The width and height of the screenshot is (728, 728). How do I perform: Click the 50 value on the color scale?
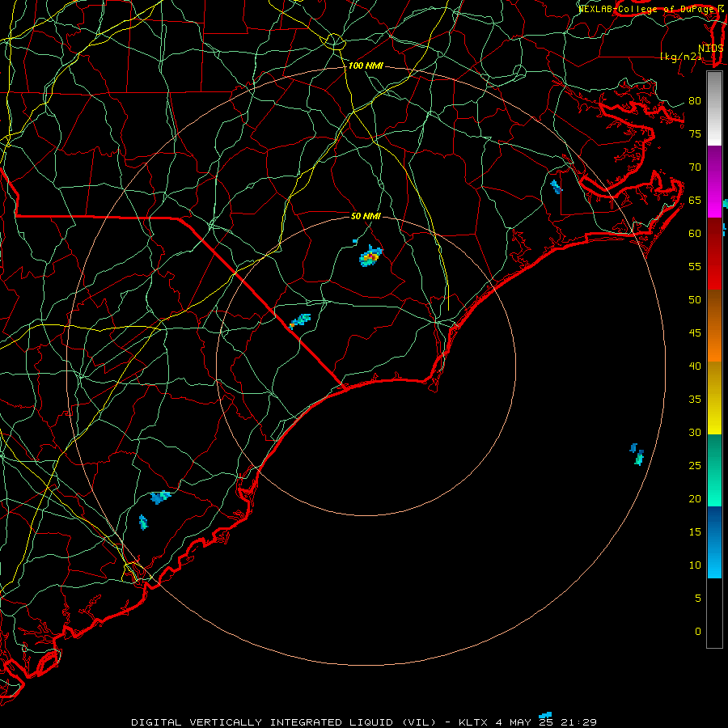[695, 299]
